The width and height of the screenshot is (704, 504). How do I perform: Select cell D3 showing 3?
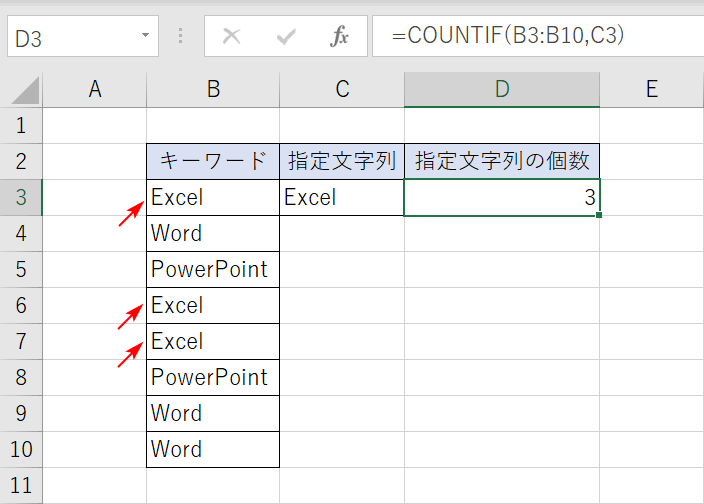[502, 197]
